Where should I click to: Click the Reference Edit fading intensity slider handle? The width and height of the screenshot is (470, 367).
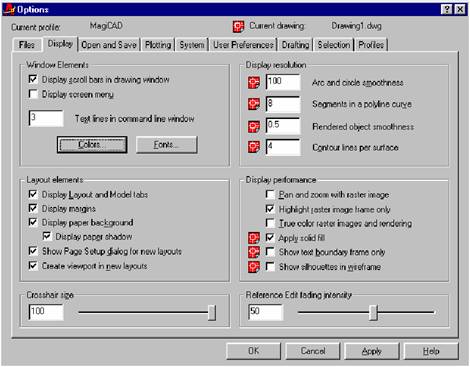[x=373, y=313]
